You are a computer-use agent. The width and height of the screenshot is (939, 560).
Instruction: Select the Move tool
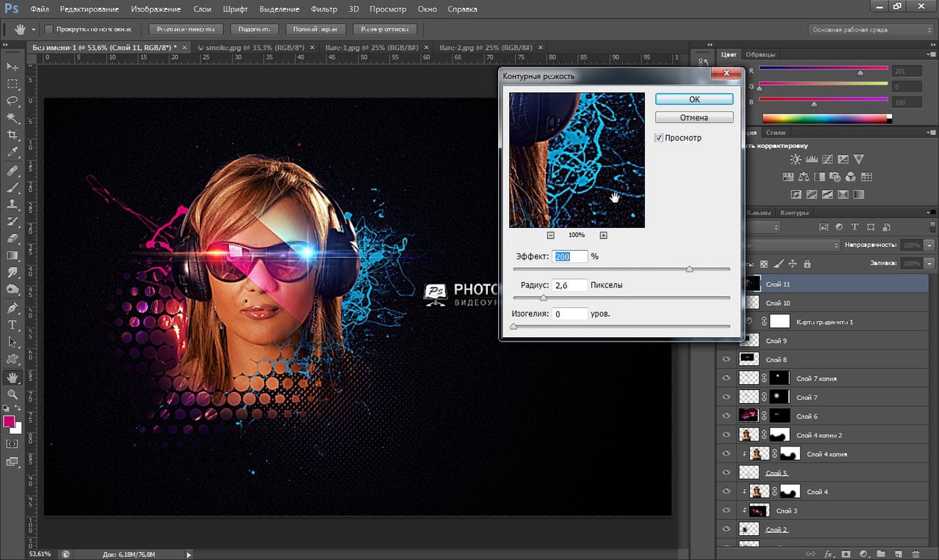click(12, 66)
